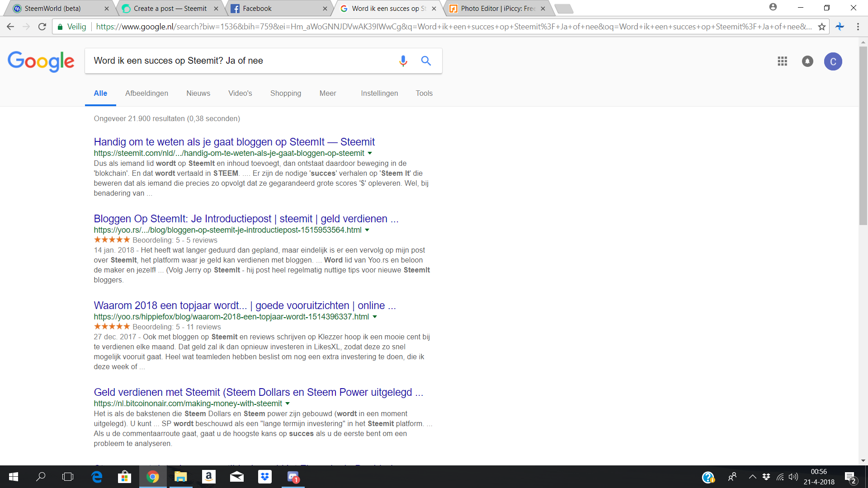Open the Google account avatar C
This screenshot has height=488, width=868.
coord(833,61)
